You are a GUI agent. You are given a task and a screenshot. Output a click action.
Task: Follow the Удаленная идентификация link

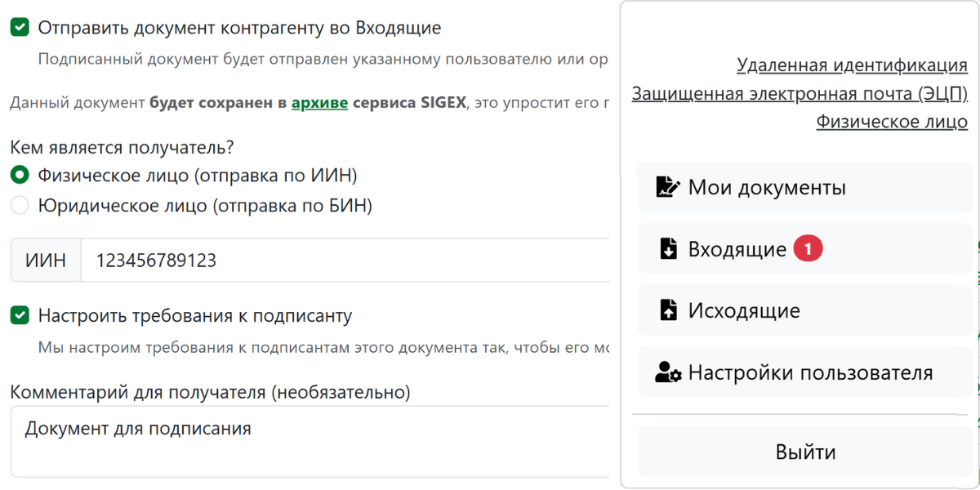(x=852, y=65)
